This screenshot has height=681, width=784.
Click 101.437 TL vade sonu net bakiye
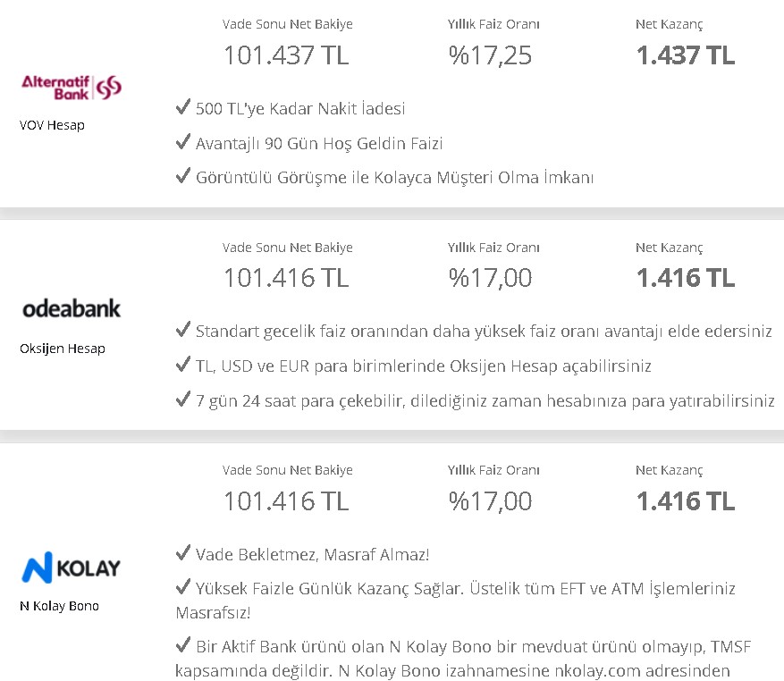[x=286, y=55]
